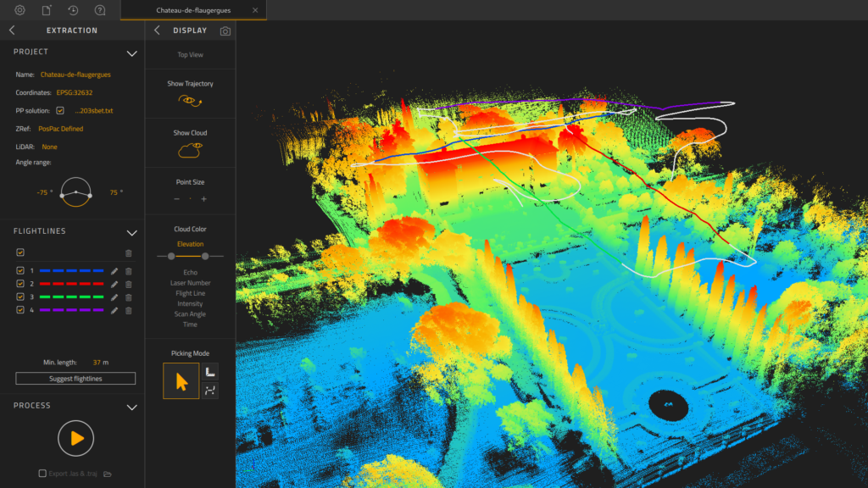Toggle trajectory visibility with the eye icon
The height and width of the screenshot is (488, 868).
(190, 101)
